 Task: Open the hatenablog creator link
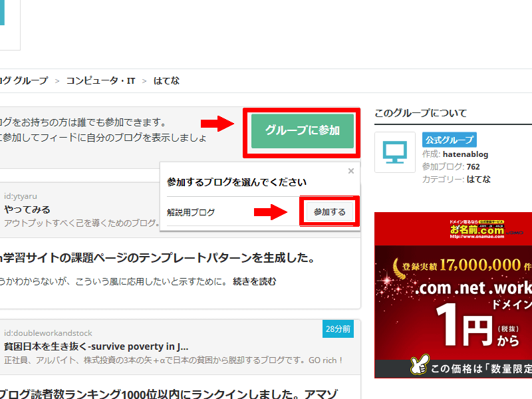[x=465, y=154]
